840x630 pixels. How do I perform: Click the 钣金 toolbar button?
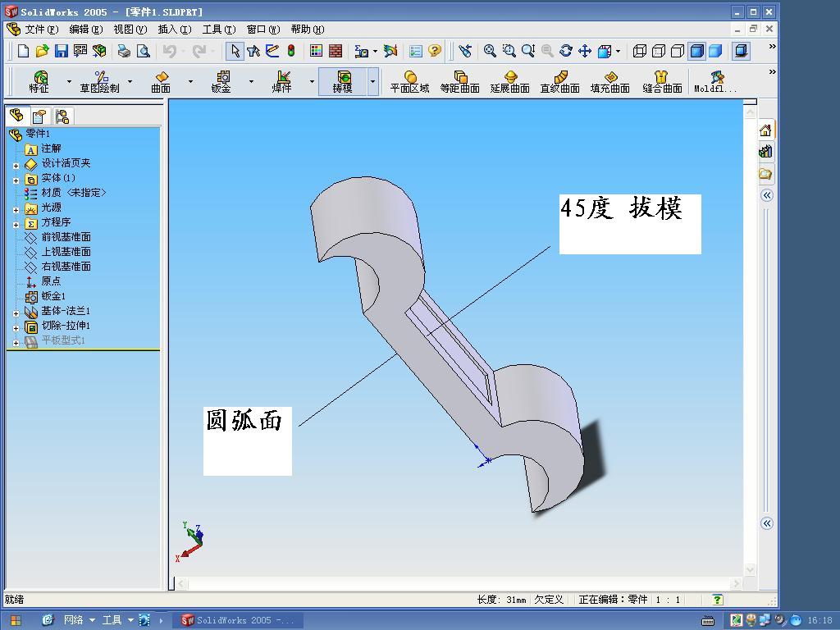(221, 81)
